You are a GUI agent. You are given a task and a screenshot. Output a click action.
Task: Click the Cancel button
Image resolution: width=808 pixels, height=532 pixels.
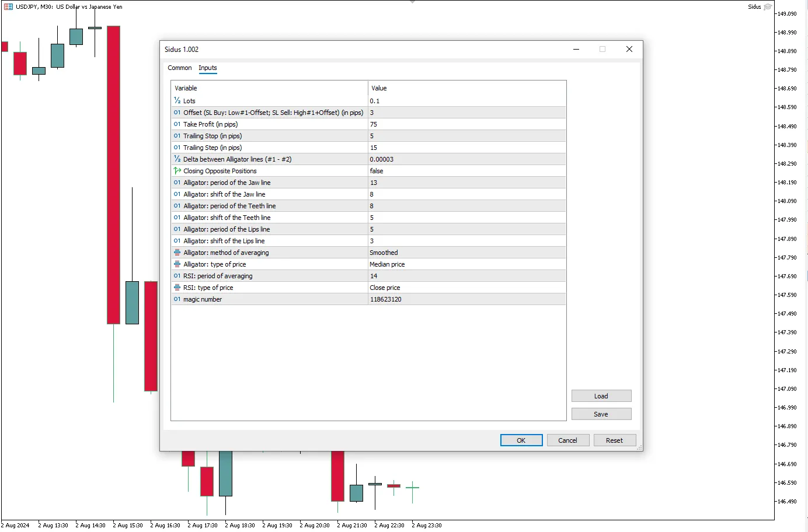567,440
